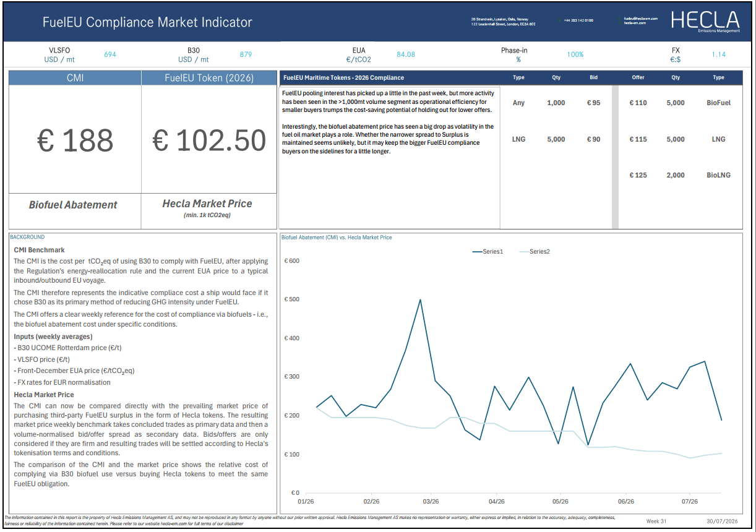Image resolution: width=756 pixels, height=532 pixels.
Task: Click the CMI column header
Action: tap(75, 78)
